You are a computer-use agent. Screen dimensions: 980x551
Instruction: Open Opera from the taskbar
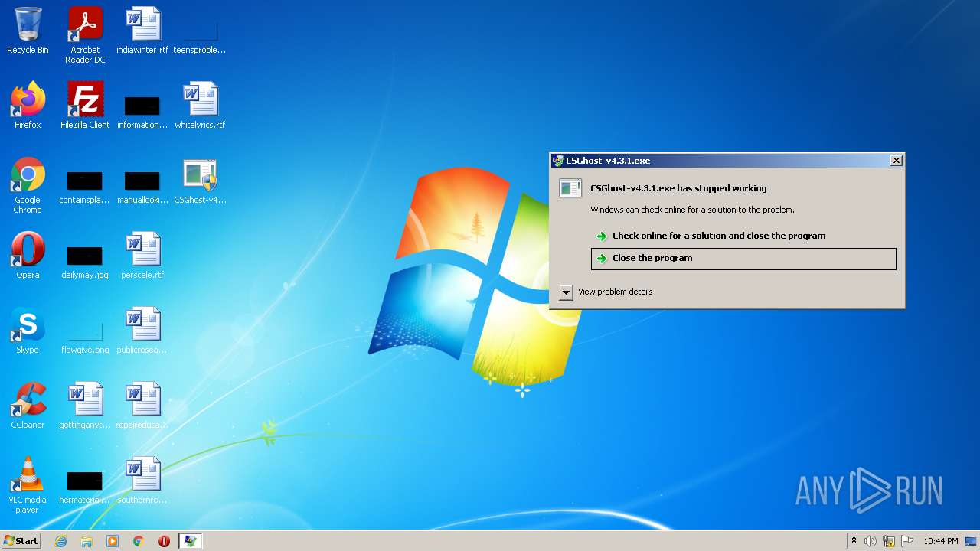(x=164, y=541)
